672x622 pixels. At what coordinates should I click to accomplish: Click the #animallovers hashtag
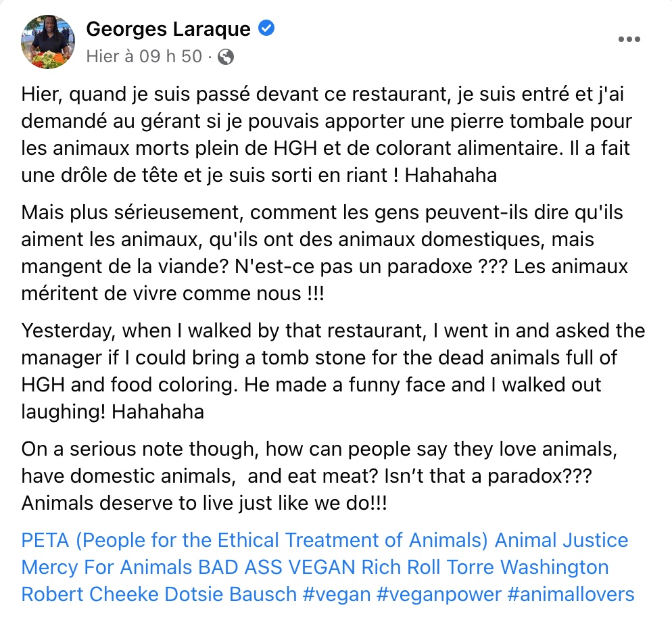(x=571, y=594)
